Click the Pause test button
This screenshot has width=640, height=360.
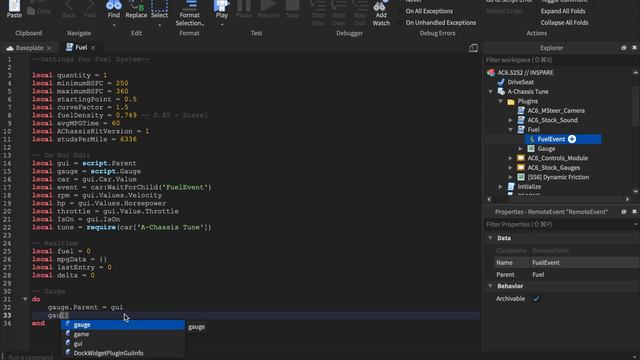click(x=244, y=5)
